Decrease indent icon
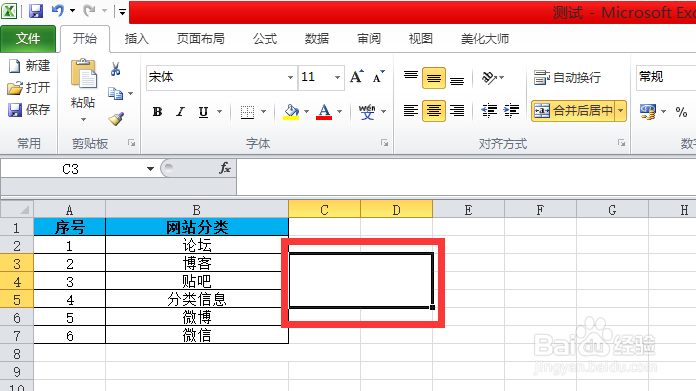Screen dimensions: 696x391 click(x=489, y=111)
